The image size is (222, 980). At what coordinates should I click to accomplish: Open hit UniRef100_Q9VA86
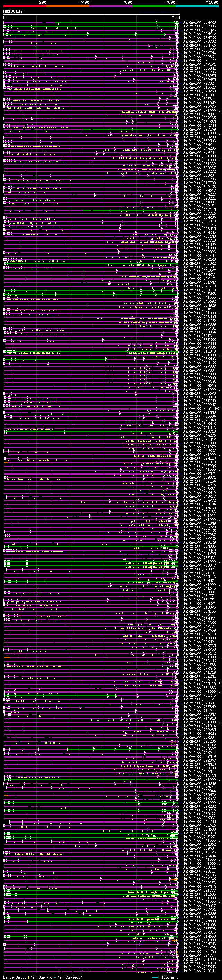click(x=199, y=26)
